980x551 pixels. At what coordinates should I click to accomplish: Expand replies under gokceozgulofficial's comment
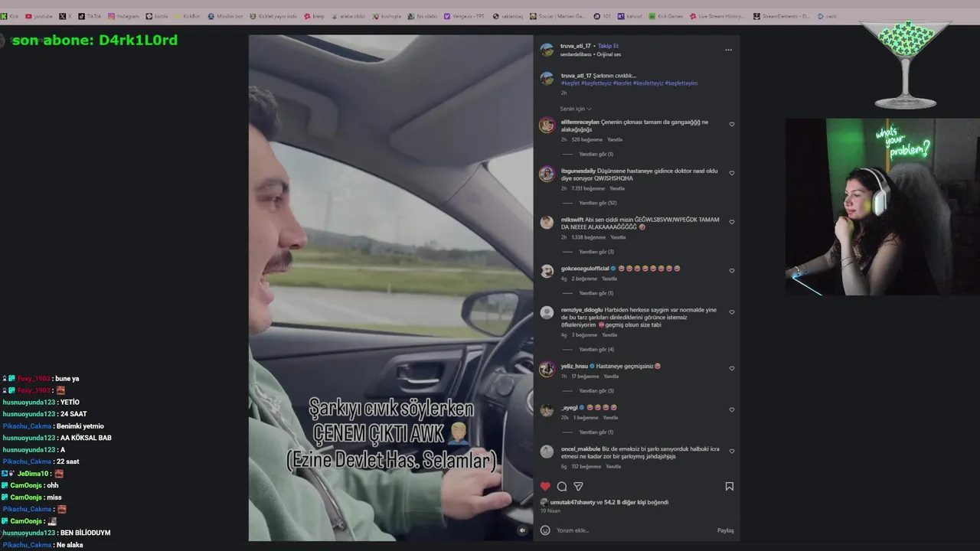[596, 293]
